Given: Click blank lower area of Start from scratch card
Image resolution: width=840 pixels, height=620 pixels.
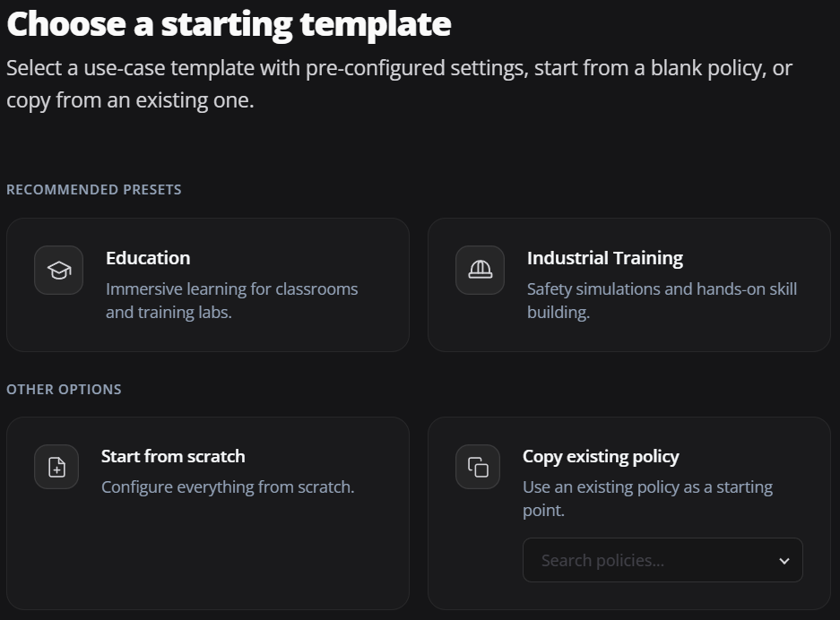Looking at the screenshot, I should coord(208,556).
